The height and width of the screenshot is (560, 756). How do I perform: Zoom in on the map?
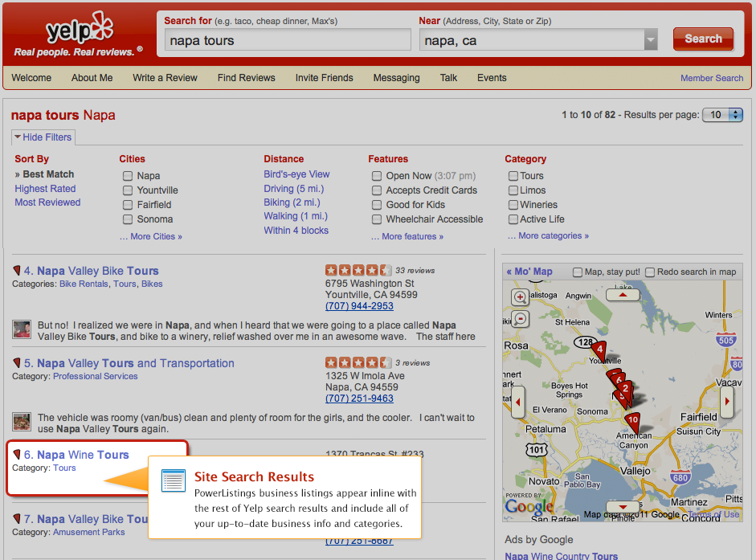coord(520,297)
